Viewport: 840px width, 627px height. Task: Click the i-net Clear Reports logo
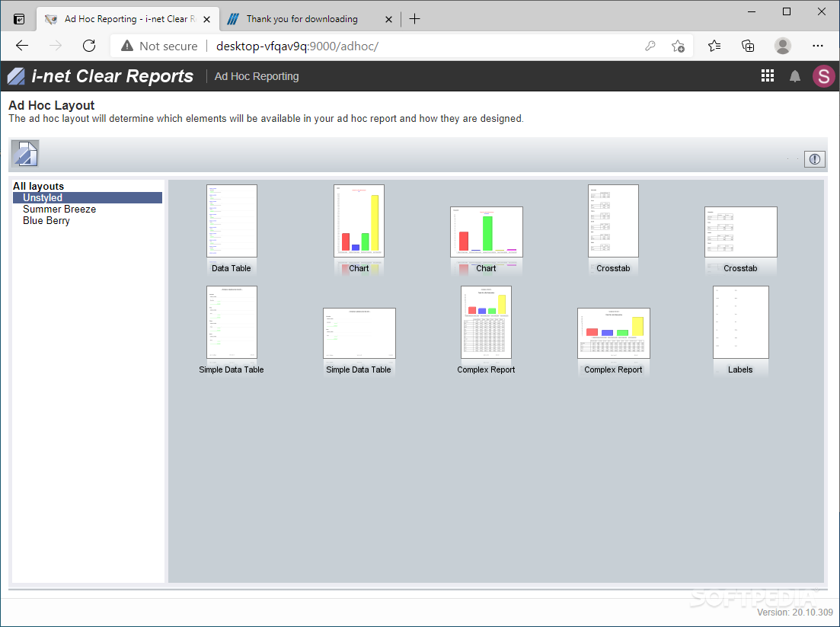pyautogui.click(x=101, y=76)
